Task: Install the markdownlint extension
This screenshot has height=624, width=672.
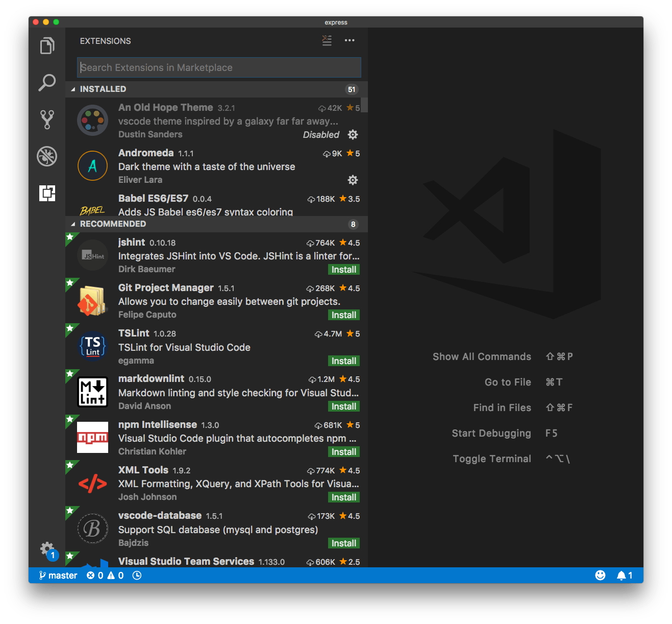Action: pyautogui.click(x=344, y=406)
